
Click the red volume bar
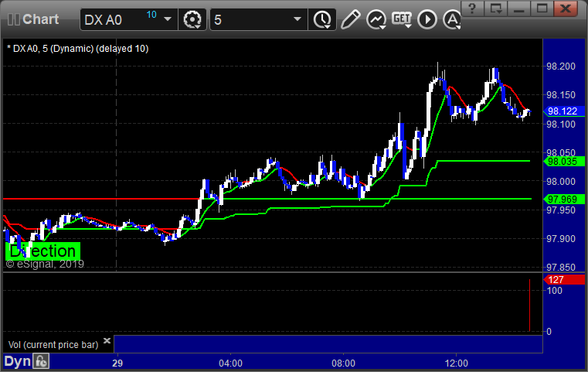click(529, 305)
